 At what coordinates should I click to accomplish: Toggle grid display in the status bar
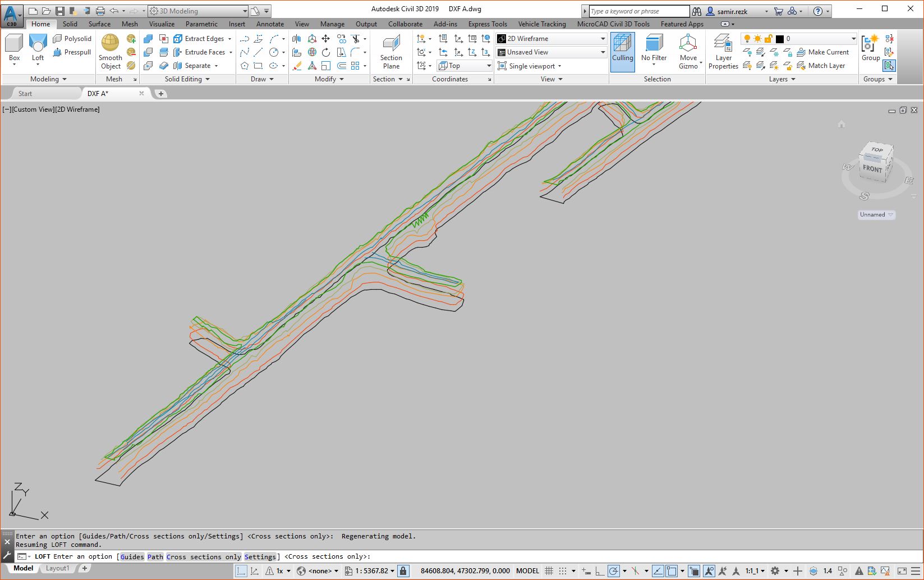548,570
